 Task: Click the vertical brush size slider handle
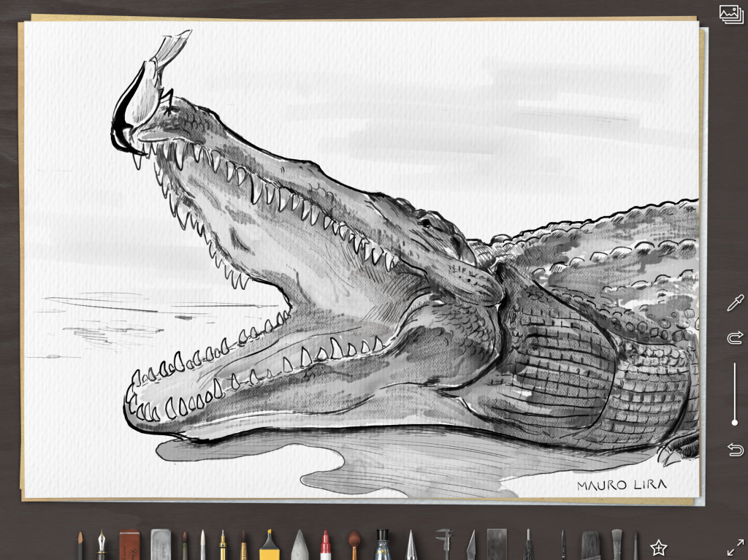pyautogui.click(x=735, y=421)
